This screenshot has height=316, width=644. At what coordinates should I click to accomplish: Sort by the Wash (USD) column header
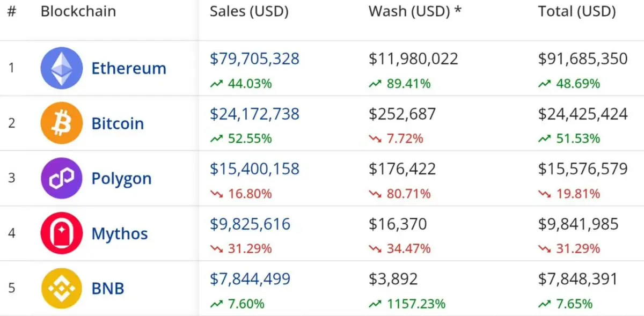point(415,12)
